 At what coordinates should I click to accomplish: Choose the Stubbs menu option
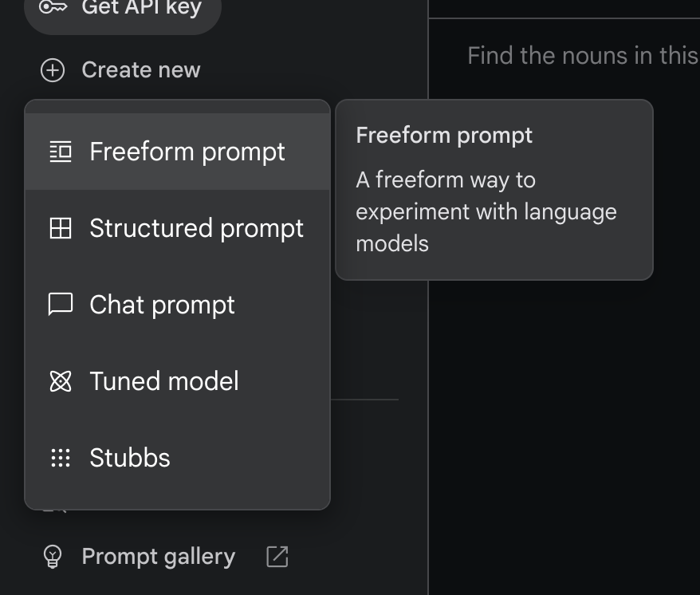point(130,458)
